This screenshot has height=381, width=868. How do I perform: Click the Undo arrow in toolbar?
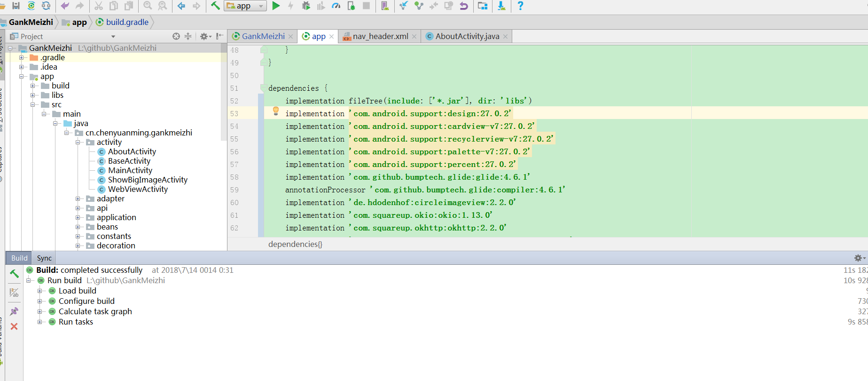65,6
